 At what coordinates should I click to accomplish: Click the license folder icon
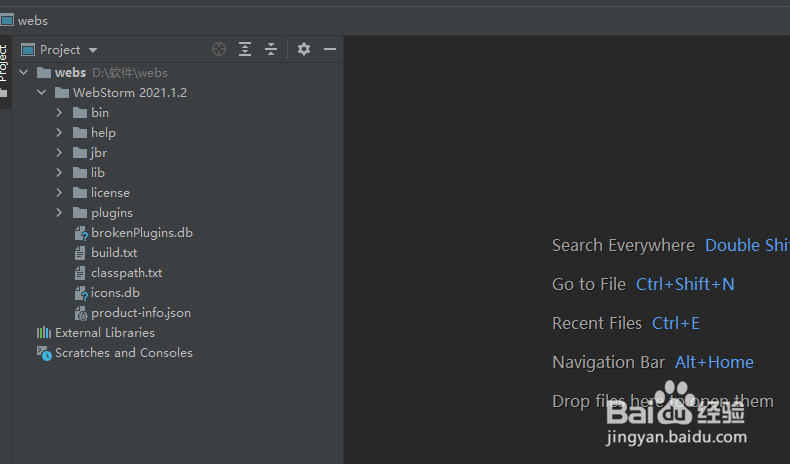coord(80,193)
